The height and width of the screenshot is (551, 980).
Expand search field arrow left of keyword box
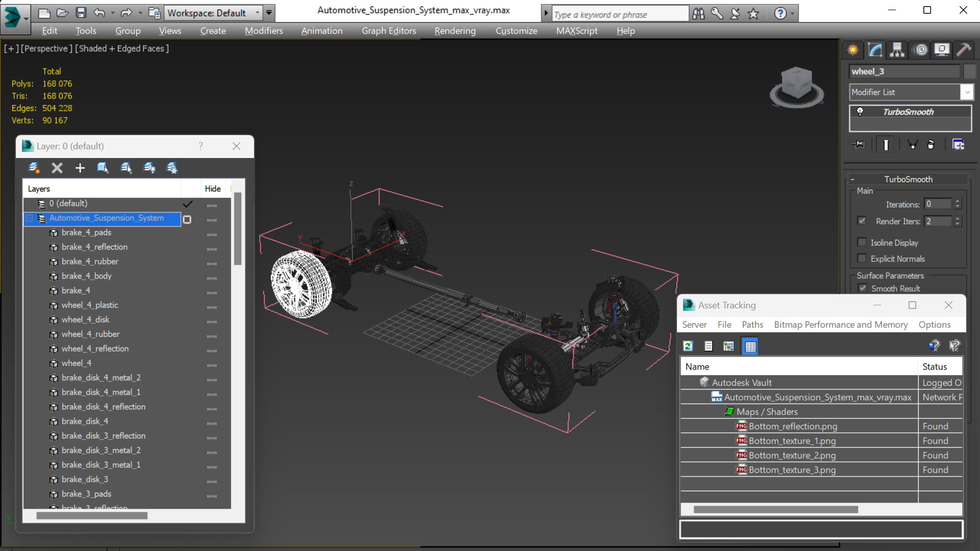546,14
